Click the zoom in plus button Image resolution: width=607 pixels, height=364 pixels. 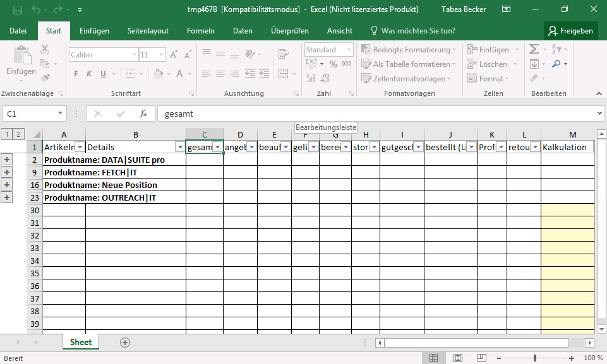[572, 358]
